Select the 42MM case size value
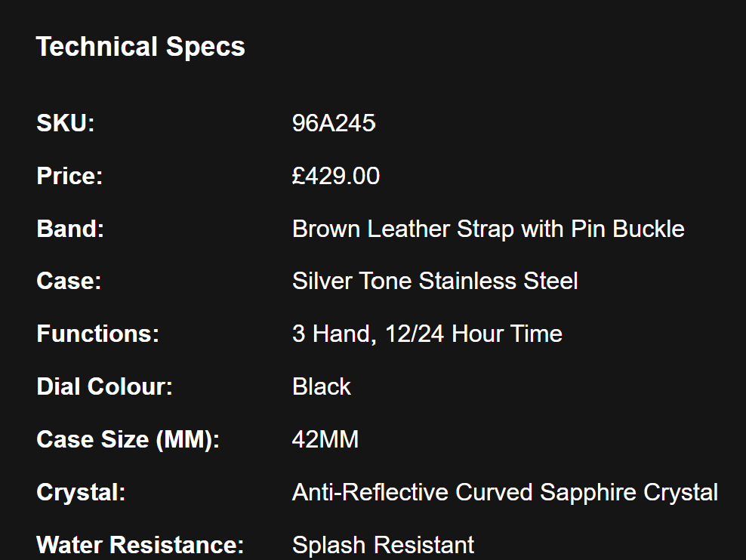Image resolution: width=746 pixels, height=560 pixels. [325, 439]
